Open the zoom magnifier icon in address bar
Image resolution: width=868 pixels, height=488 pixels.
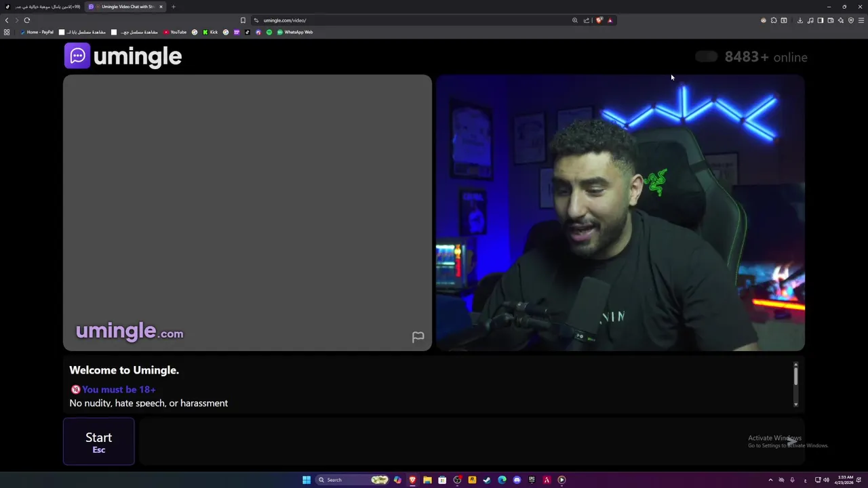click(x=575, y=20)
